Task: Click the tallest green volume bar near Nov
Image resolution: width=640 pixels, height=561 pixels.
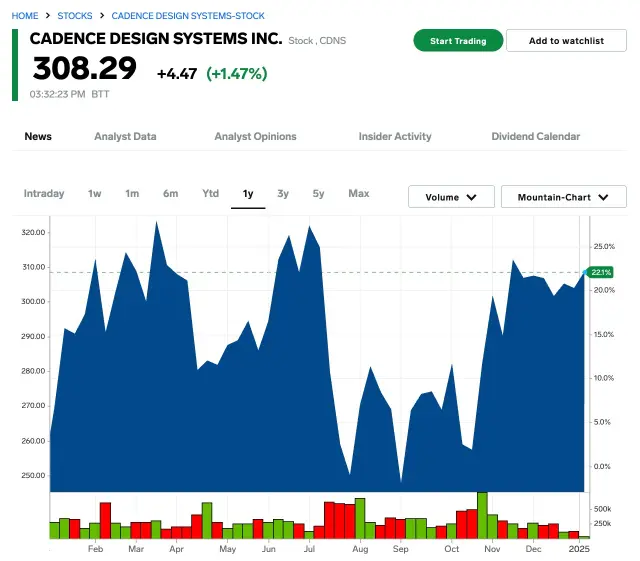Action: (482, 515)
